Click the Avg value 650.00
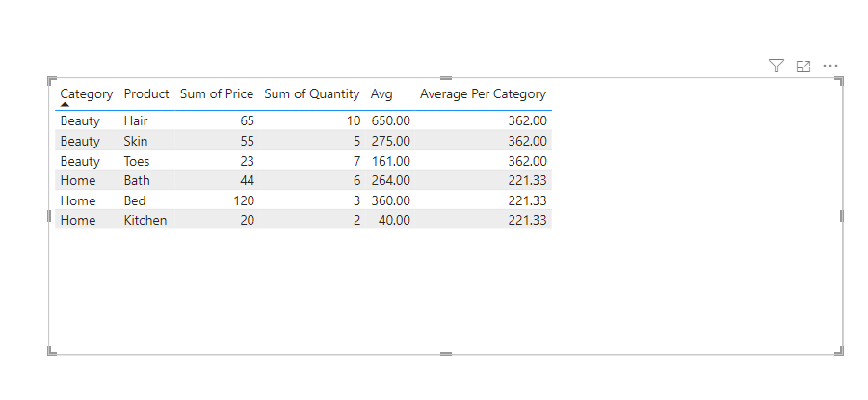This screenshot has width=868, height=400. 391,120
